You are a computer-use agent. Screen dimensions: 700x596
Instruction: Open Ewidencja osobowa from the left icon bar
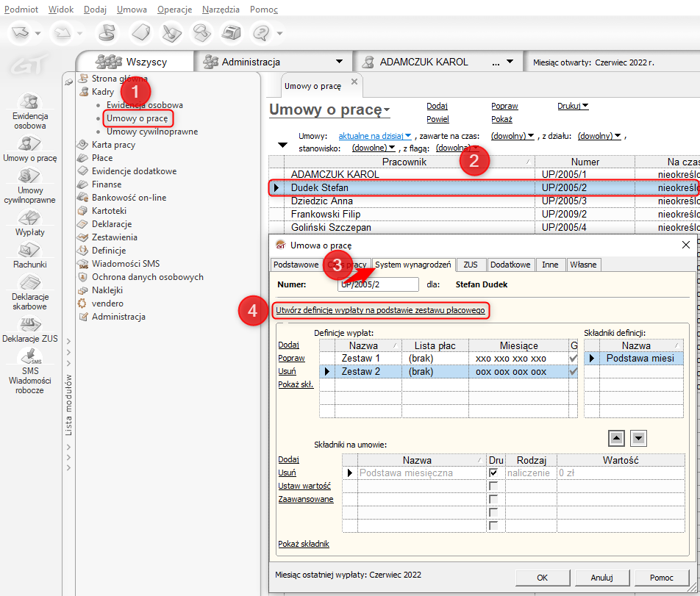point(30,112)
